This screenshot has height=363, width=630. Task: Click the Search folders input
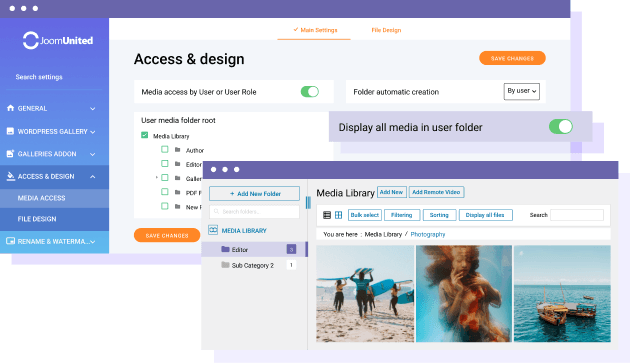click(254, 211)
